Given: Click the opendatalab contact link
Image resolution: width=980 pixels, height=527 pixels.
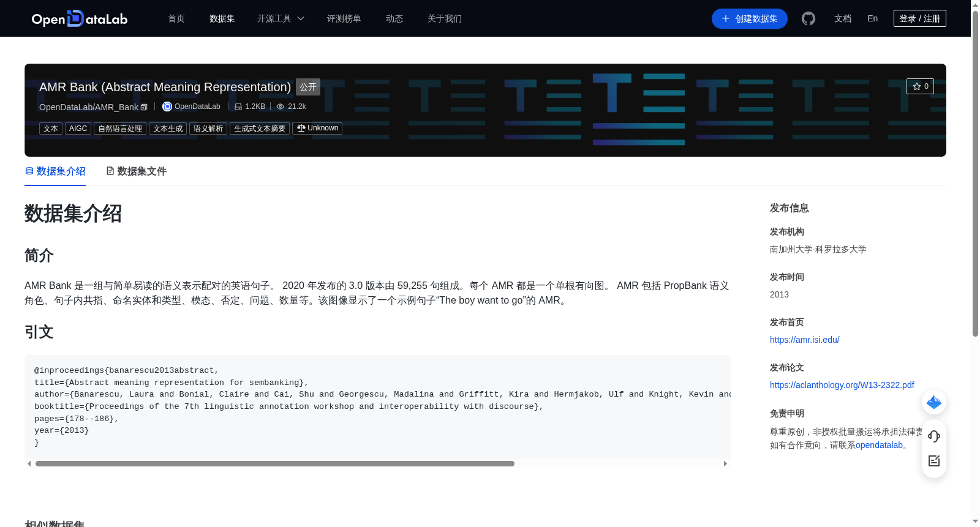Looking at the screenshot, I should (x=880, y=445).
